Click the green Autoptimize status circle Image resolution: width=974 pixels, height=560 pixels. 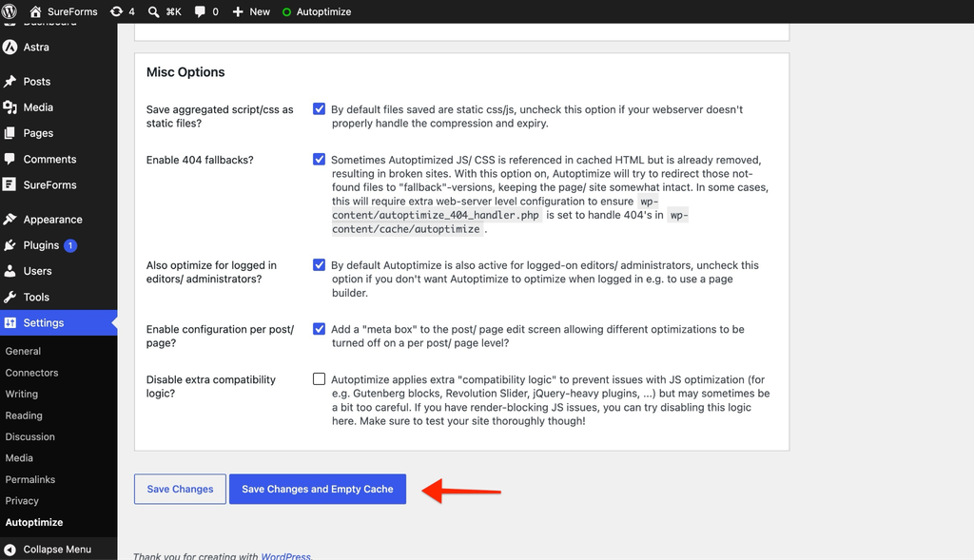click(x=286, y=11)
